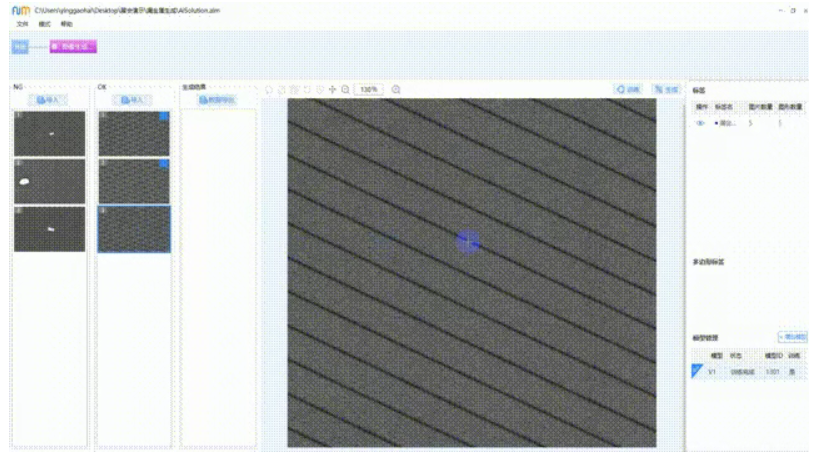The width and height of the screenshot is (816, 465).
Task: Click the zoom out magnifier icon
Action: (345, 89)
